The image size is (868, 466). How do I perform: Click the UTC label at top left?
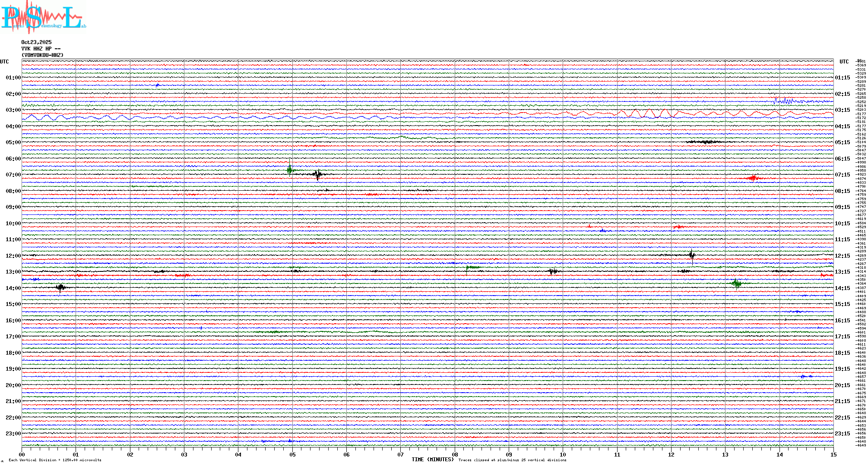(x=4, y=62)
